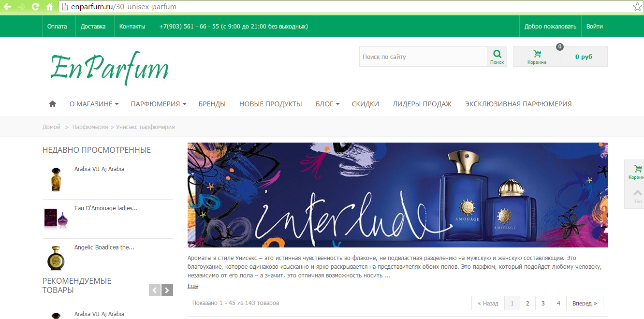The width and height of the screenshot is (644, 319).
Task: Click the Оплата link in the top bar
Action: point(57,27)
